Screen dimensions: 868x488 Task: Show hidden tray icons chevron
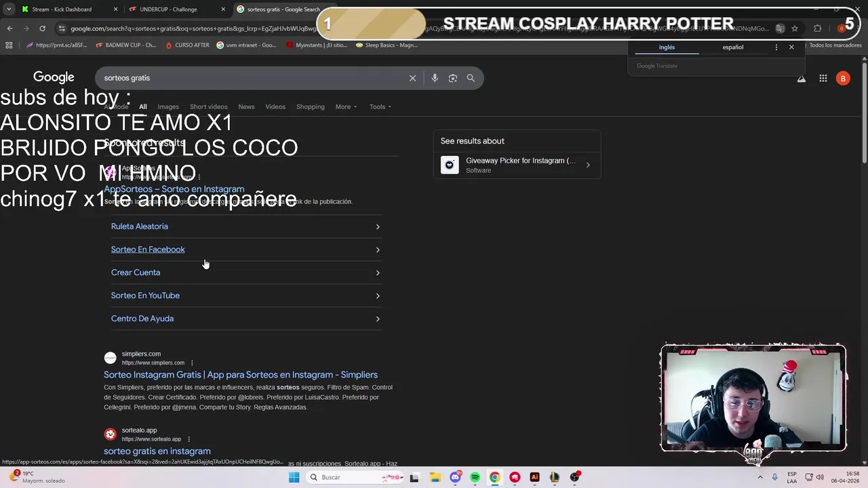tap(760, 477)
